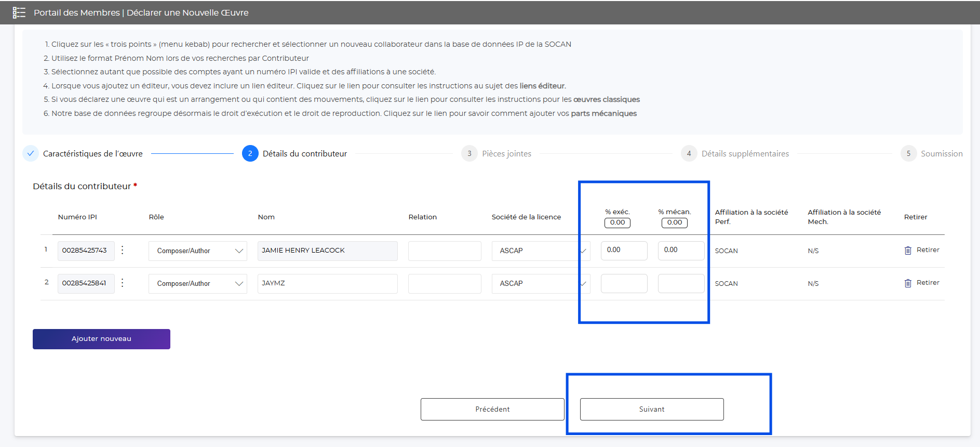Click % exéc. field for JAYMZ
The image size is (980, 447).
tap(624, 284)
